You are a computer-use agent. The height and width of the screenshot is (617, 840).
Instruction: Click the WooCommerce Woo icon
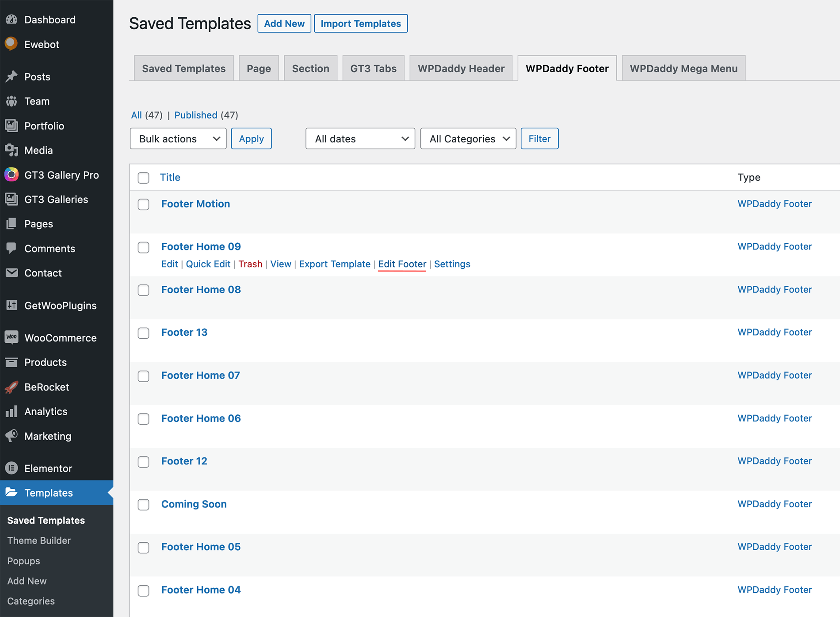[11, 337]
